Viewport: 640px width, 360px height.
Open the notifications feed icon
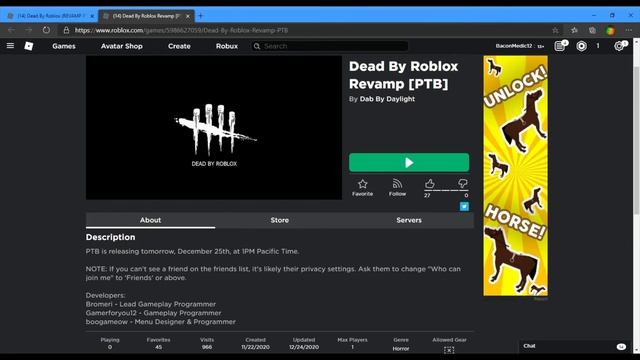[560, 46]
